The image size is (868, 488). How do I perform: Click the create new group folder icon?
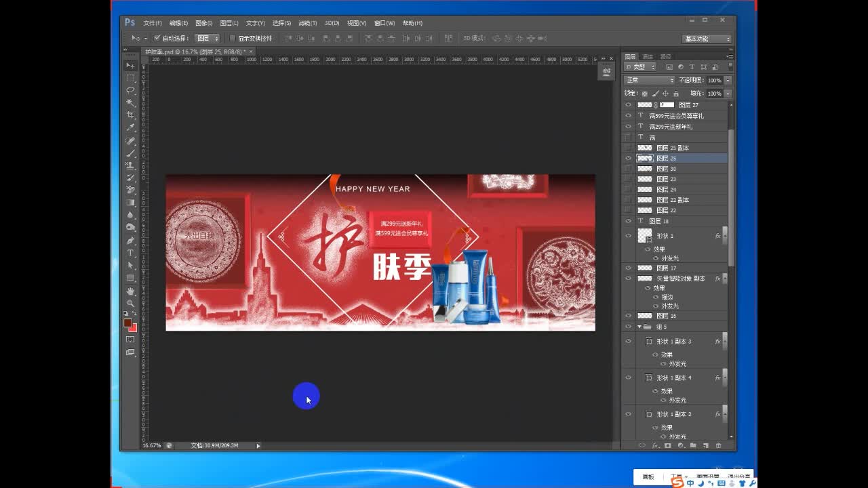tap(693, 445)
